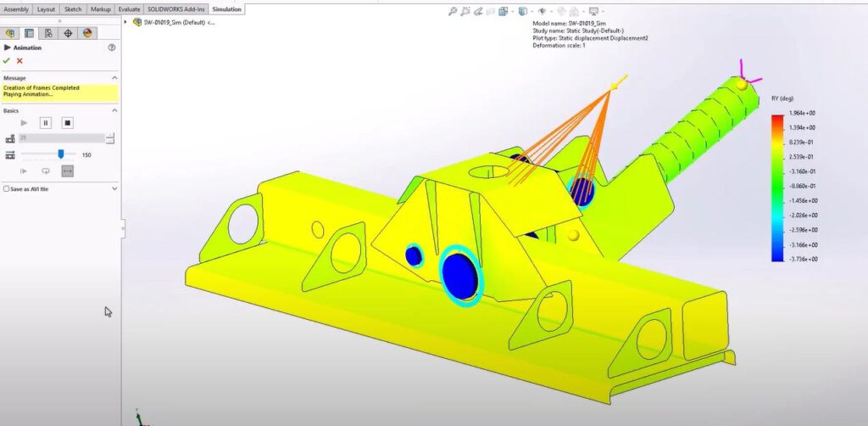The height and width of the screenshot is (426, 868).
Task: Open Animation help question mark icon
Action: (x=112, y=48)
